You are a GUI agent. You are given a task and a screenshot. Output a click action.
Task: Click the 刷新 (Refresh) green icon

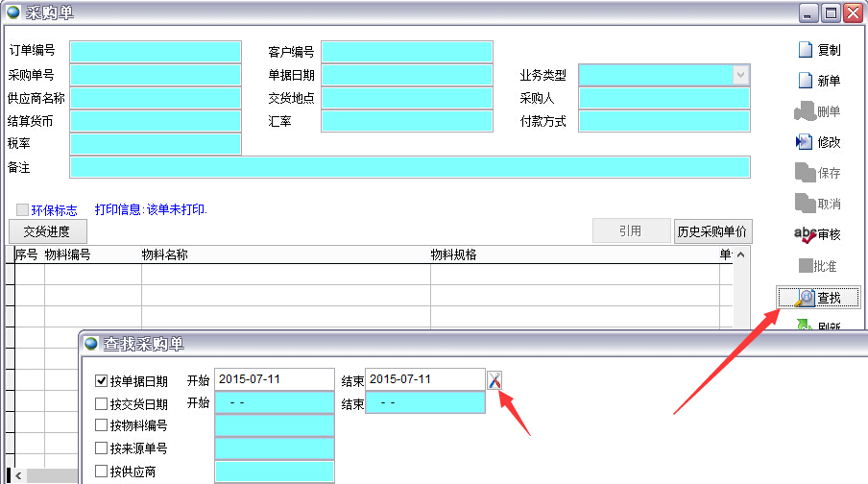805,327
